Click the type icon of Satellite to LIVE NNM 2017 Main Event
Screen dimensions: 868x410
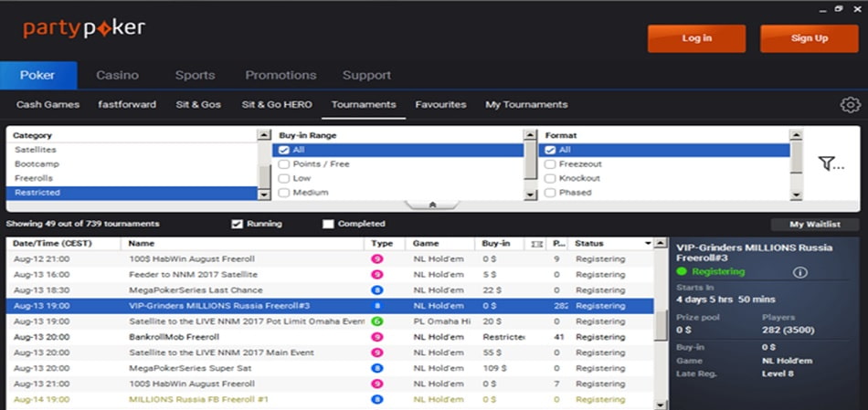377,352
